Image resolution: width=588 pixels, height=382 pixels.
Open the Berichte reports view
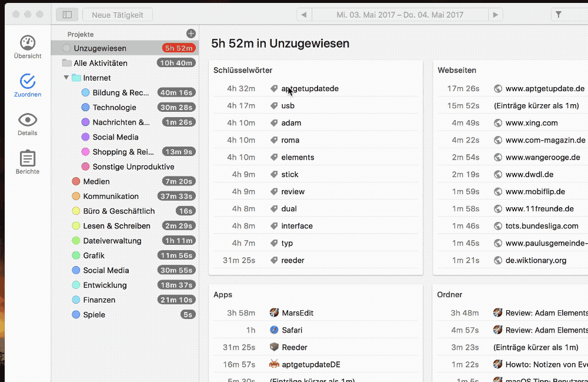[x=28, y=162]
